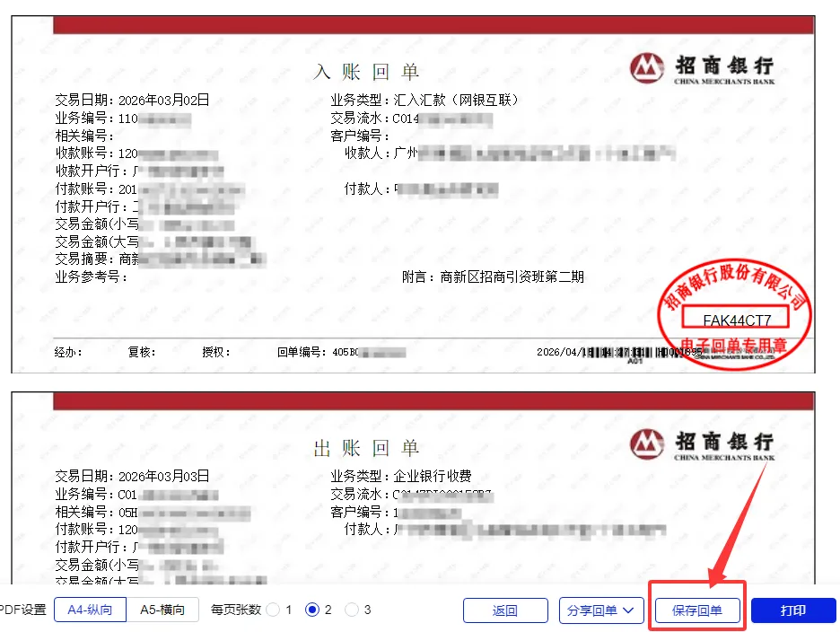Select the A4-纵向 page layout option
Image resolution: width=840 pixels, height=632 pixels.
pos(90,610)
